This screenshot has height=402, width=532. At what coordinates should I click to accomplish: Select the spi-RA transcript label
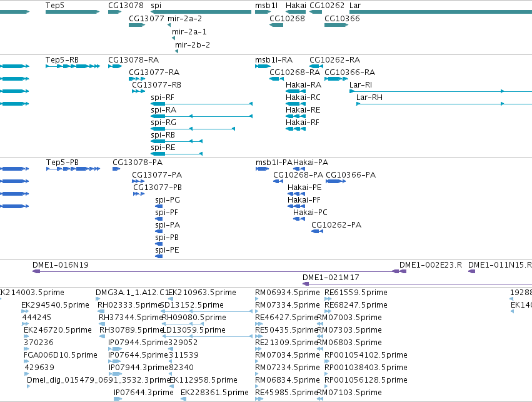[x=164, y=110]
